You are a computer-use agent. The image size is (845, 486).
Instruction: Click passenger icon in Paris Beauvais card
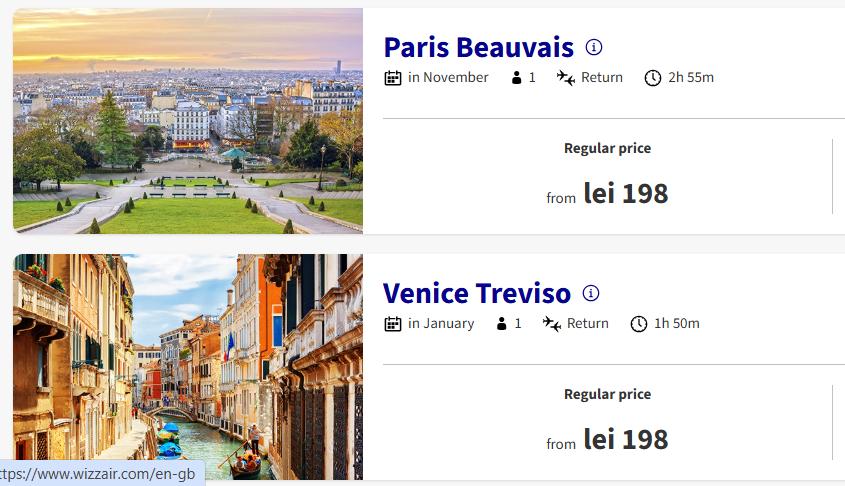[517, 78]
